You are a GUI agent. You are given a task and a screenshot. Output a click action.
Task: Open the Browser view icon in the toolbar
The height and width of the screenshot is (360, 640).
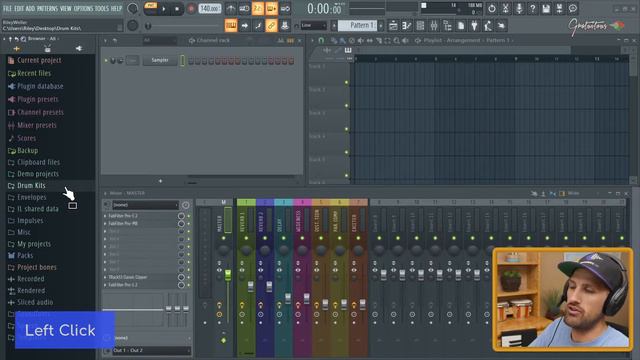point(447,26)
